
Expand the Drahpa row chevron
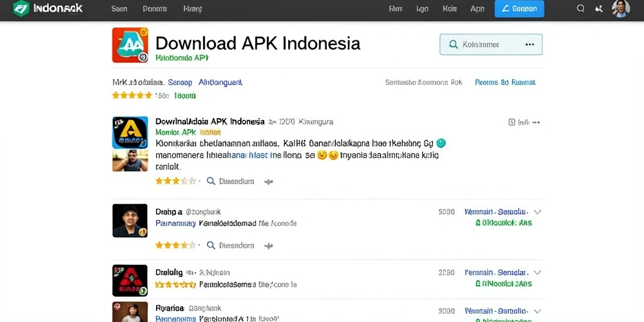click(537, 212)
